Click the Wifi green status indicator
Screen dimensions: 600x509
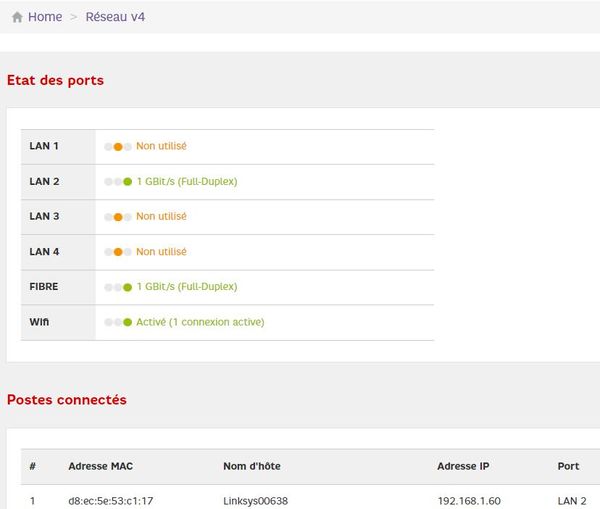point(127,322)
